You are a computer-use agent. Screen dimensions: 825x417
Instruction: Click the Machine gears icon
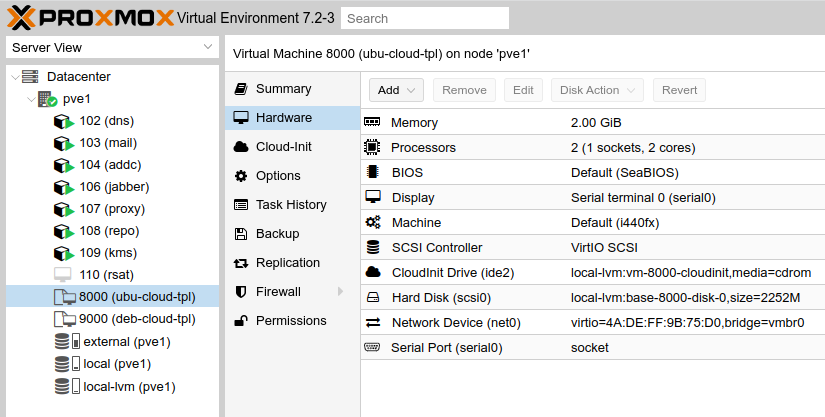pyautogui.click(x=373, y=222)
